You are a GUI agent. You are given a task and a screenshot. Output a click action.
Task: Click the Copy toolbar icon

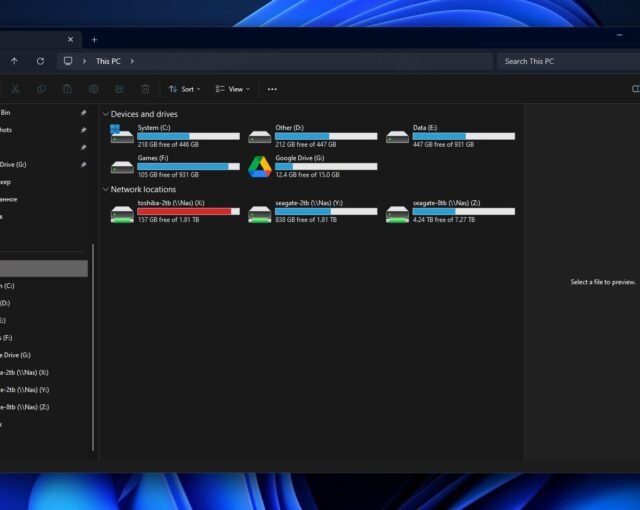tap(41, 89)
